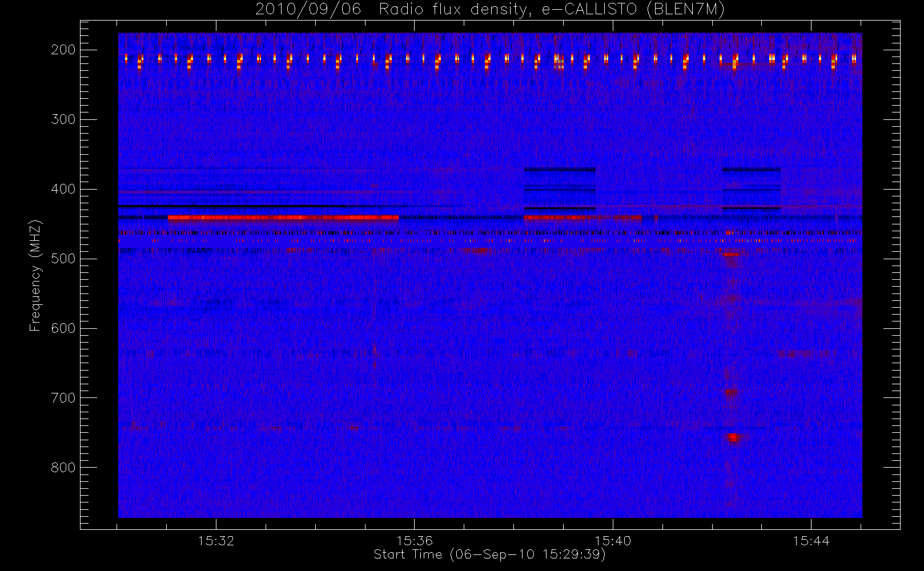Select the 700 frequency axis label
This screenshot has width=924, height=571.
[63, 398]
